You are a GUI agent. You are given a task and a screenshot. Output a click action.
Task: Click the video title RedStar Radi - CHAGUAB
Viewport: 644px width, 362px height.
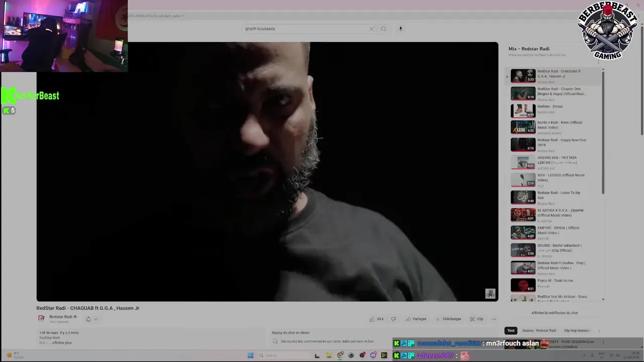(88, 308)
